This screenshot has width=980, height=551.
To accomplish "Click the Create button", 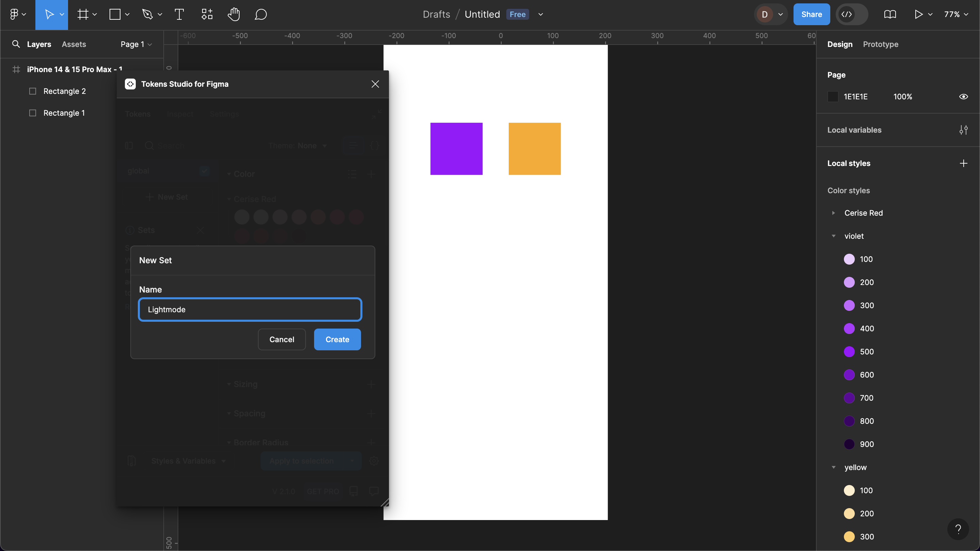I will pos(337,339).
